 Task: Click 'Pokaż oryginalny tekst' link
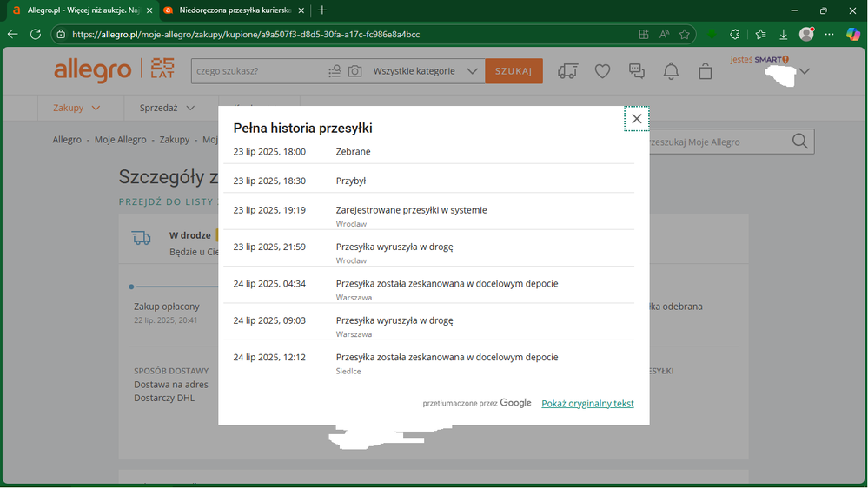[587, 404]
